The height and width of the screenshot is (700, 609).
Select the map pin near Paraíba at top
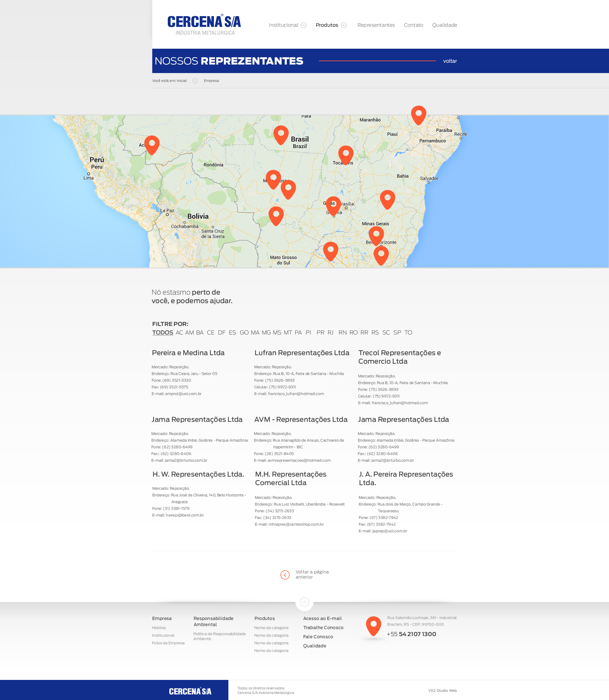(419, 115)
